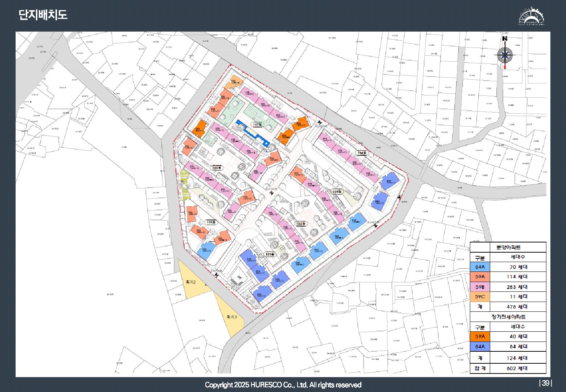Click the 106동 building label
This screenshot has height=392, width=566.
pyautogui.click(x=217, y=168)
